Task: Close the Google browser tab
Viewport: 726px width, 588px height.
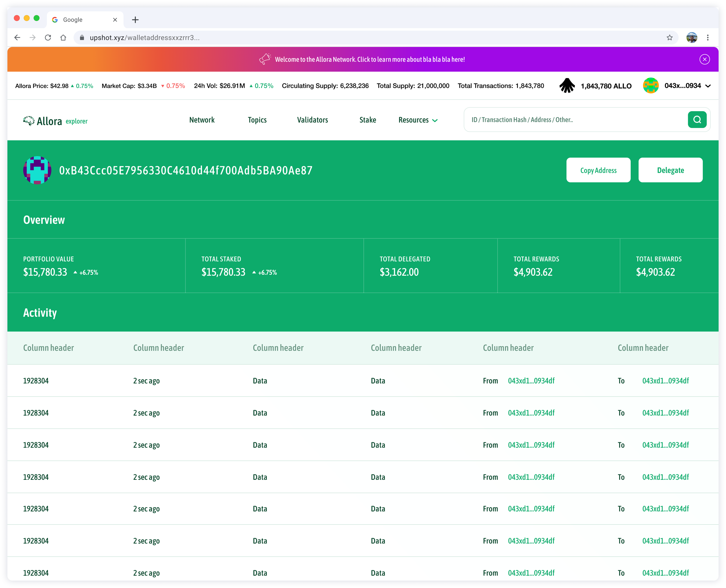Action: pos(115,20)
